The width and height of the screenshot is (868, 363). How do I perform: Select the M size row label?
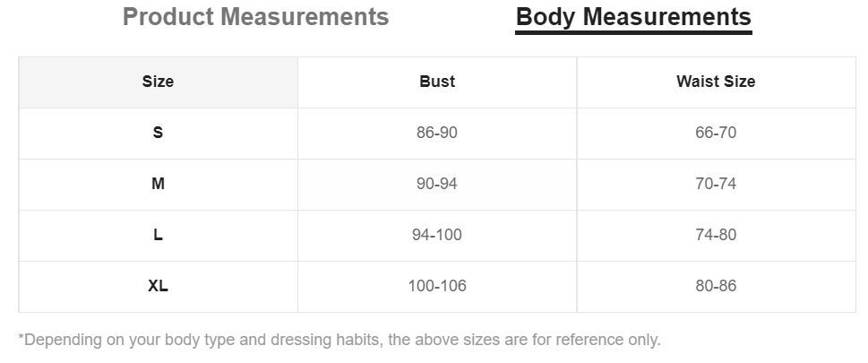point(158,184)
